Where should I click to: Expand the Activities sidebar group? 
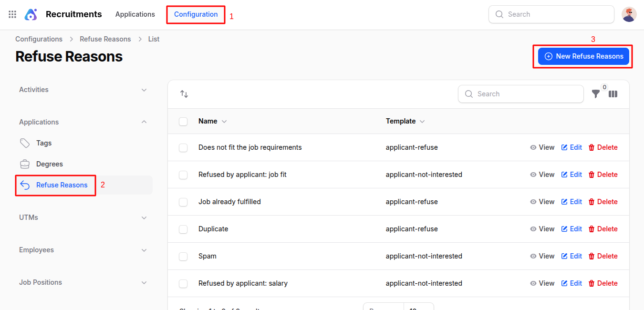[144, 90]
